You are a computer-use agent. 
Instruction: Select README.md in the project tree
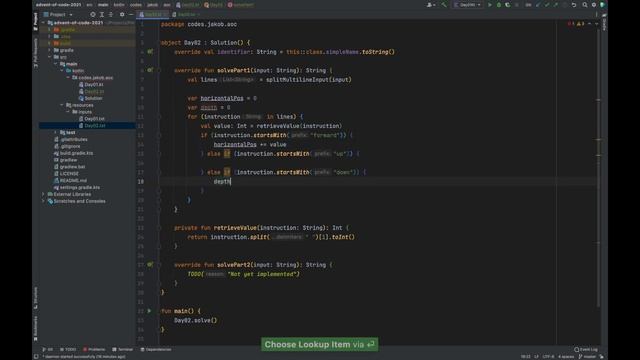[73, 180]
